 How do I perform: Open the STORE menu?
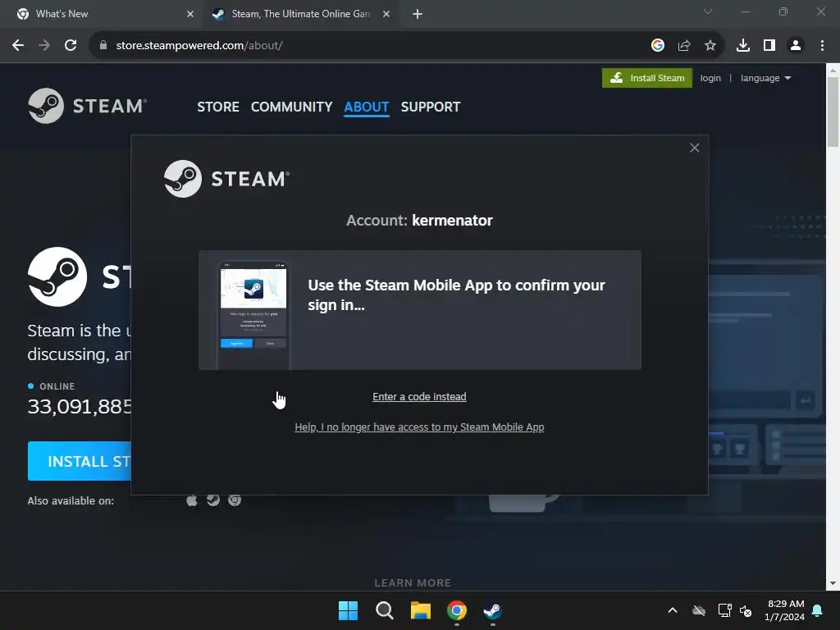(218, 107)
